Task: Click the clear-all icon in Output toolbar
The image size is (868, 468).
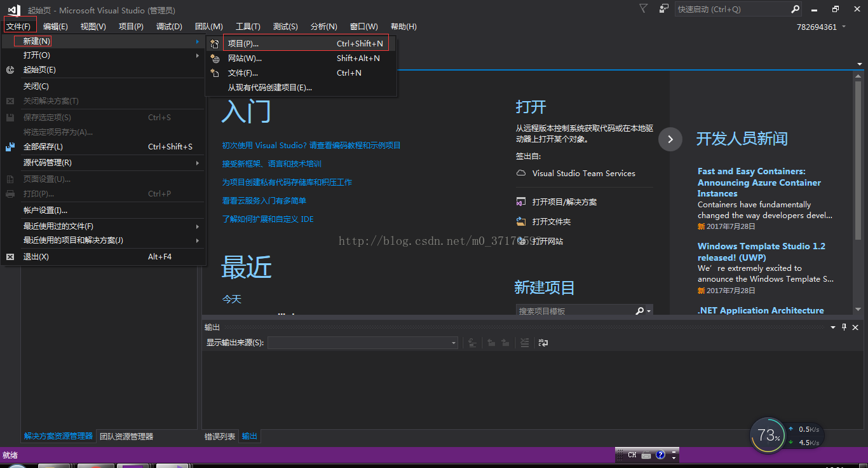Action: tap(524, 343)
